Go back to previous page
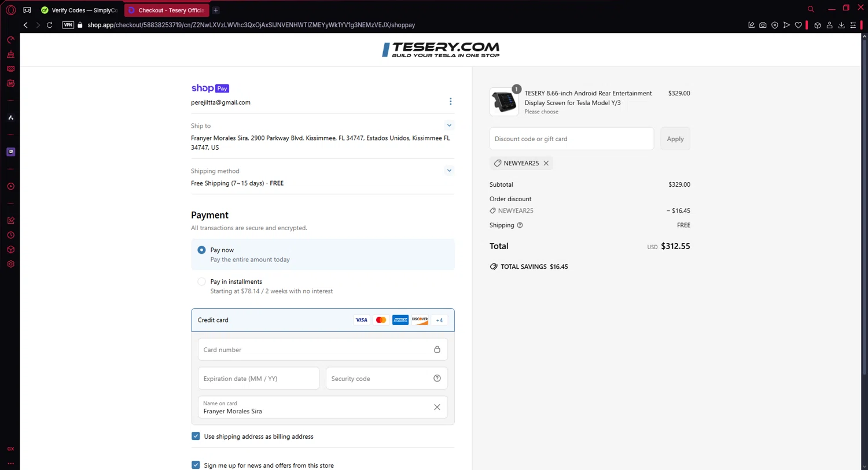Viewport: 868px width, 470px height. pyautogui.click(x=25, y=25)
